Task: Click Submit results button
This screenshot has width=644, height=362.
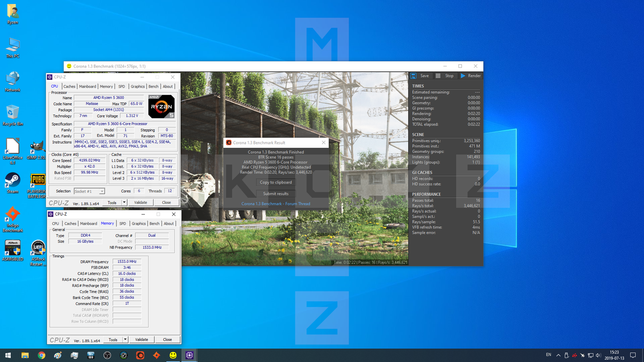Action: [x=276, y=194]
